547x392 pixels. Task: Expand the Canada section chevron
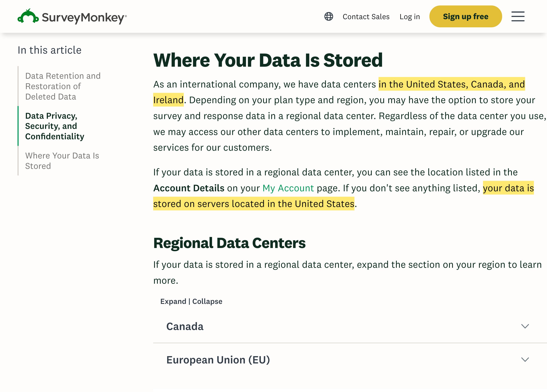[525, 326]
